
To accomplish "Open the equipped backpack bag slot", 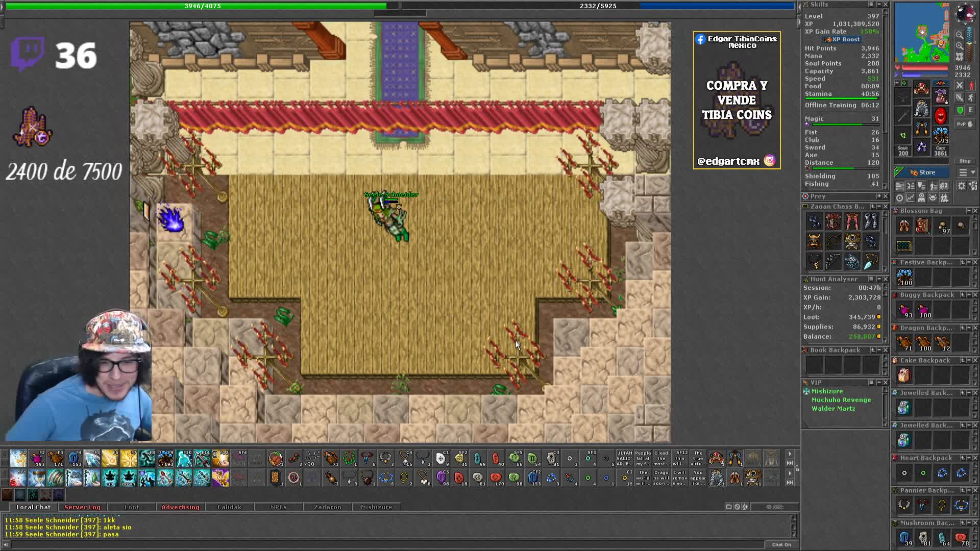I will [x=940, y=96].
